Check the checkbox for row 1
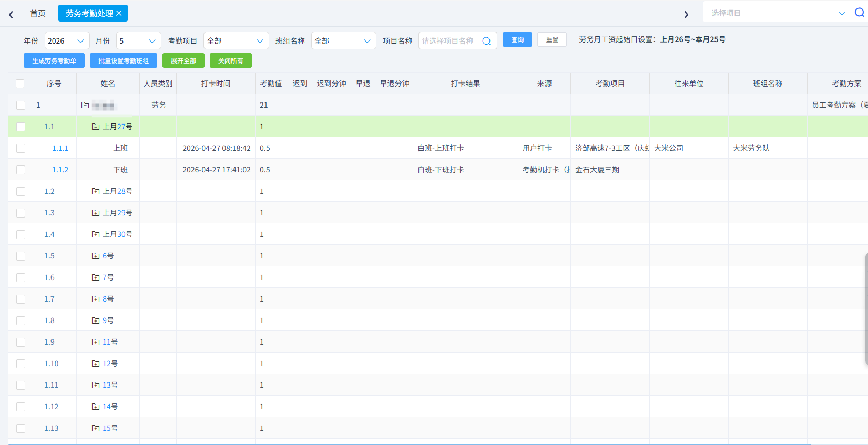Image resolution: width=868 pixels, height=445 pixels. pyautogui.click(x=21, y=105)
